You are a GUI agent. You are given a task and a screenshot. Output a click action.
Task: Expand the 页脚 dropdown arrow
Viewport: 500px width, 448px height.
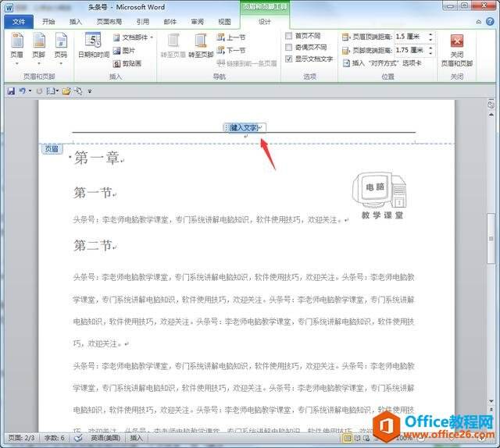click(x=39, y=63)
